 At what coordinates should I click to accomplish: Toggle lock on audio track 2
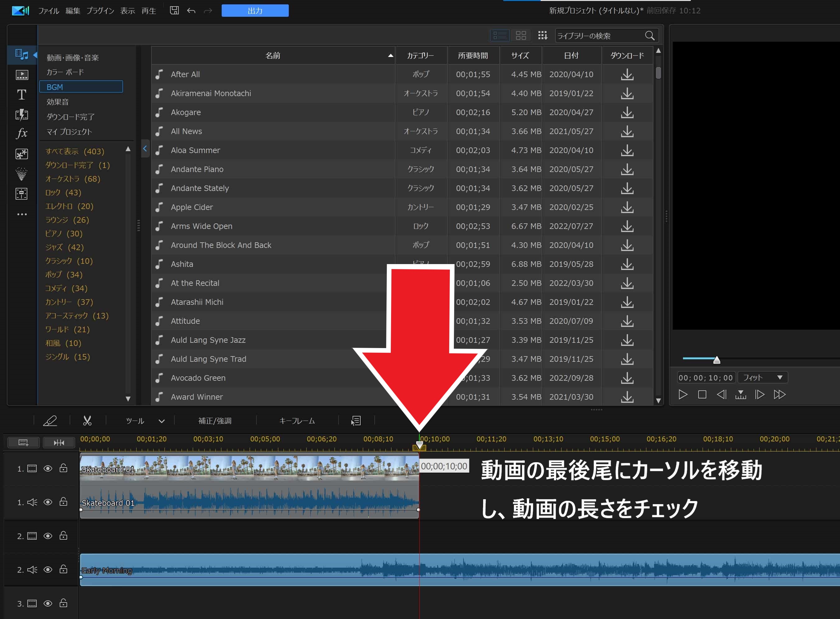tap(64, 570)
